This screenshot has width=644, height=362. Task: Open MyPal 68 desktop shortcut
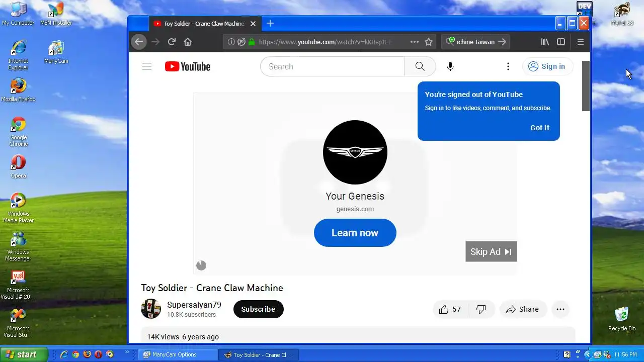(x=622, y=14)
